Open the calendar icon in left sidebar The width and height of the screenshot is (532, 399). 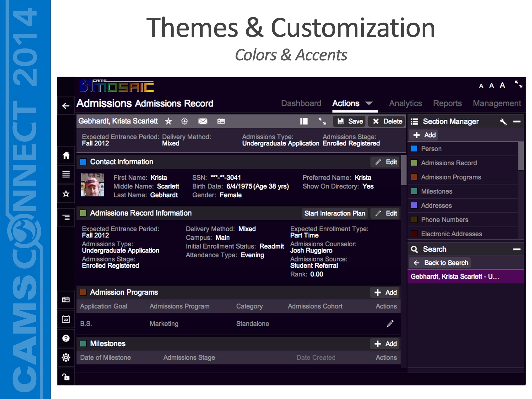pyautogui.click(x=66, y=319)
